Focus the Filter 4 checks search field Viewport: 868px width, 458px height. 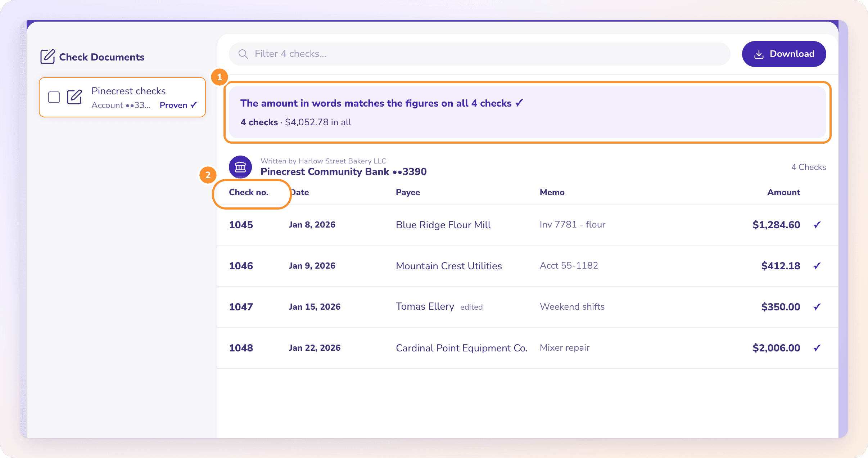(x=479, y=54)
